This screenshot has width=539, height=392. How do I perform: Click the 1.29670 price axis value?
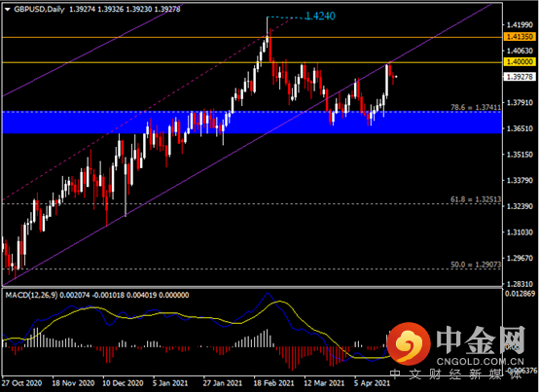[520, 258]
